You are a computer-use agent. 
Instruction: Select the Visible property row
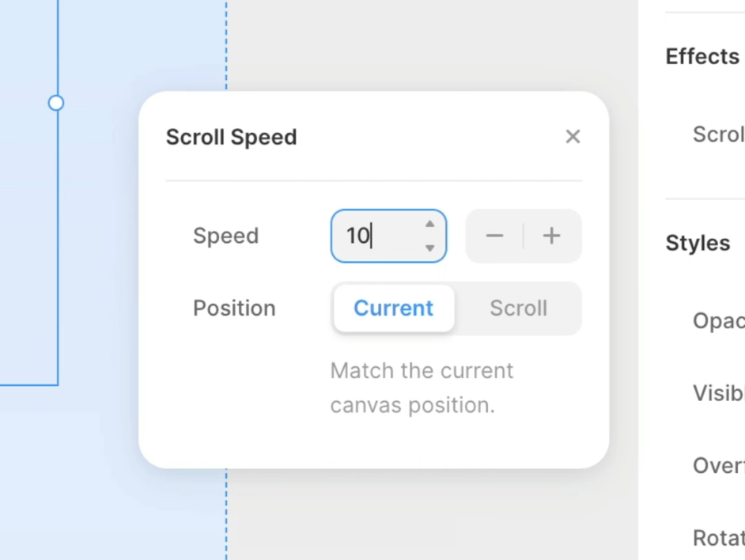coord(718,393)
